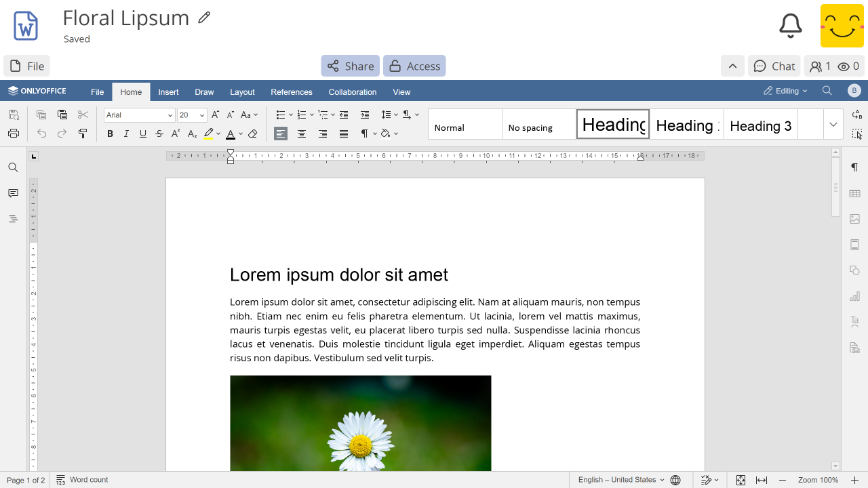
Task: Open the Headings navigation panel
Action: point(13,219)
